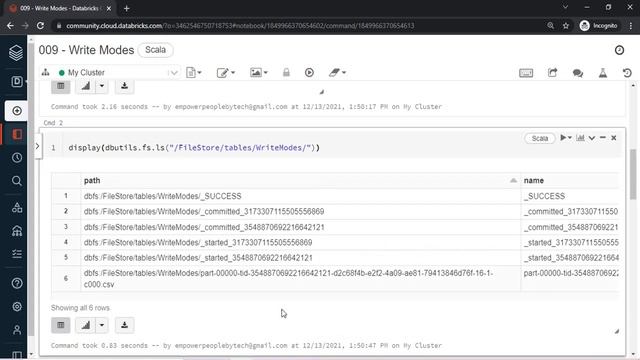Open the Settings gear icon in sidebar
This screenshot has height=360, width=640.
click(17, 307)
